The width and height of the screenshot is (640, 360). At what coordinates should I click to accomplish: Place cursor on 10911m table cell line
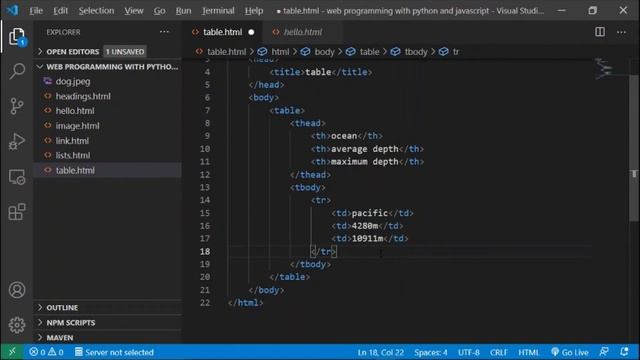tap(370, 238)
